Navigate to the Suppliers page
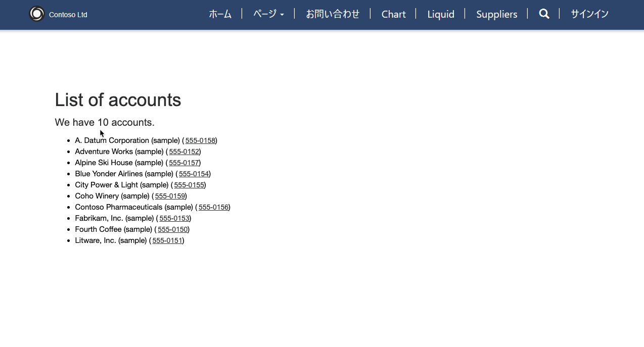This screenshot has width=644, height=347. click(497, 14)
